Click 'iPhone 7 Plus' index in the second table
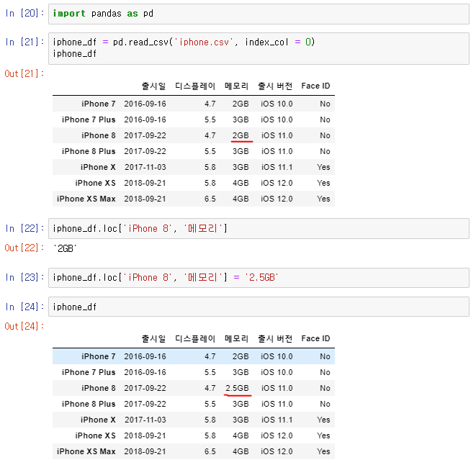 click(89, 372)
